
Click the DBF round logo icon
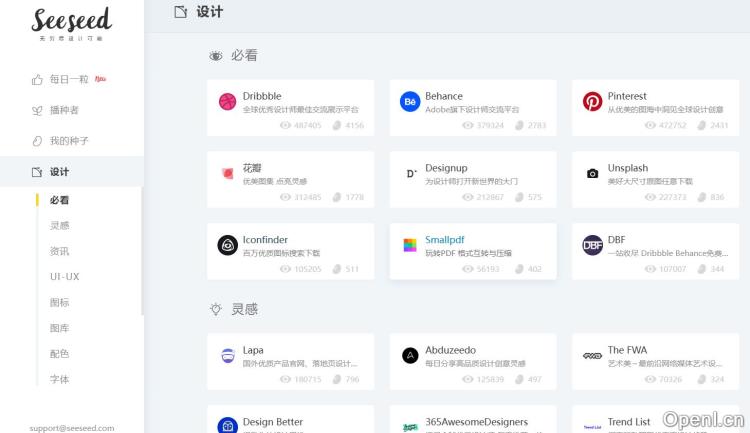pos(592,245)
